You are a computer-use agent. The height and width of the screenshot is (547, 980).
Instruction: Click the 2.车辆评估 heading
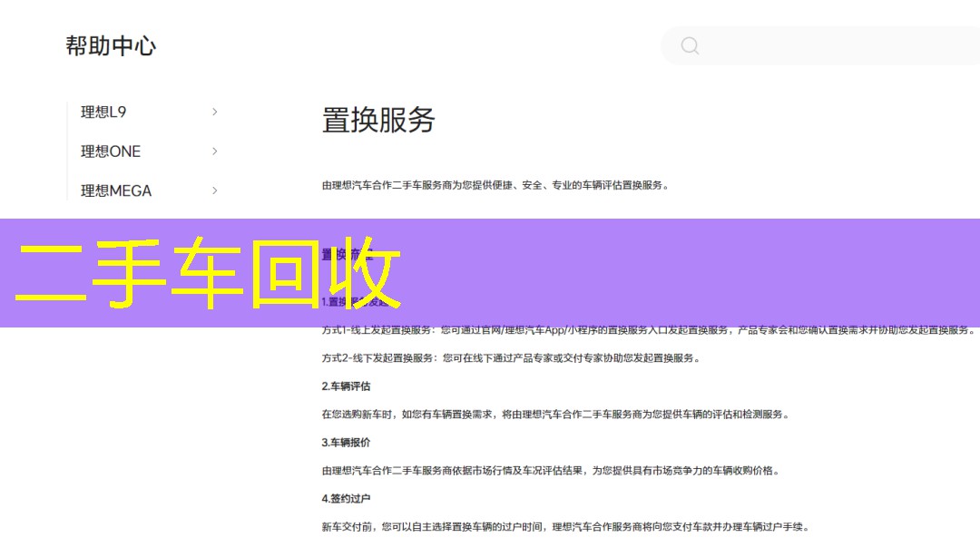click(x=346, y=386)
